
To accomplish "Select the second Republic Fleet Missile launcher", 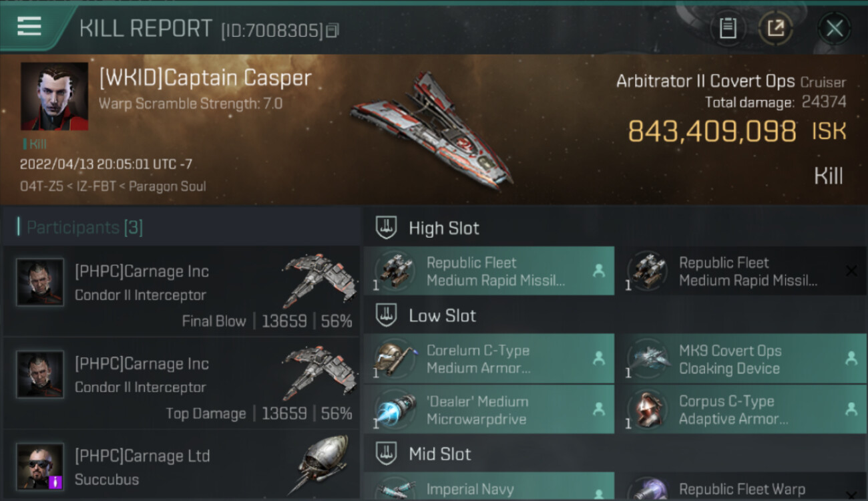I will (x=740, y=271).
